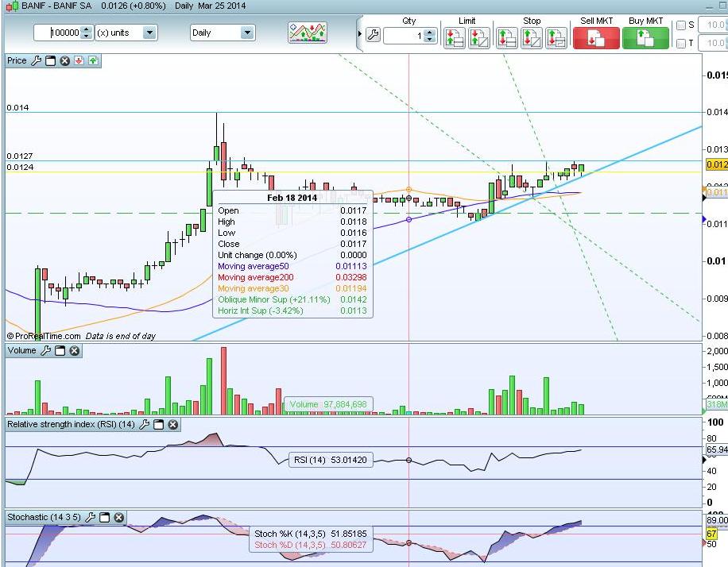The width and height of the screenshot is (728, 567).
Task: Click the RSI curve circle marker
Action: (409, 461)
